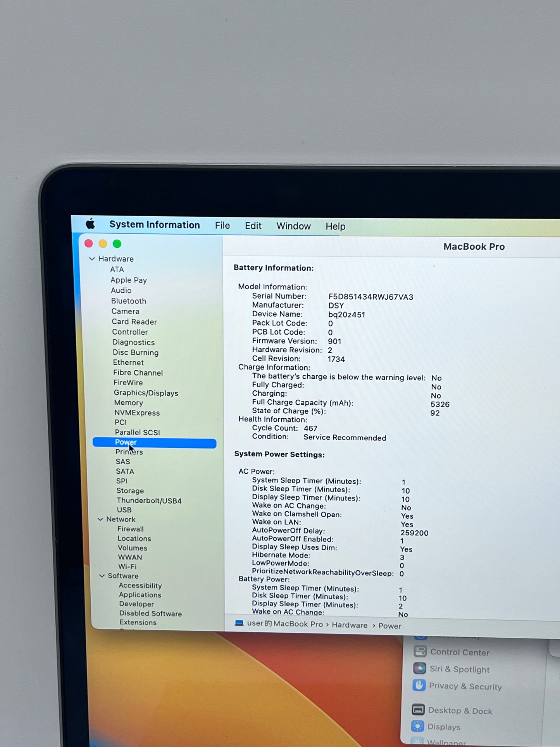Close the System Information window

pyautogui.click(x=89, y=243)
